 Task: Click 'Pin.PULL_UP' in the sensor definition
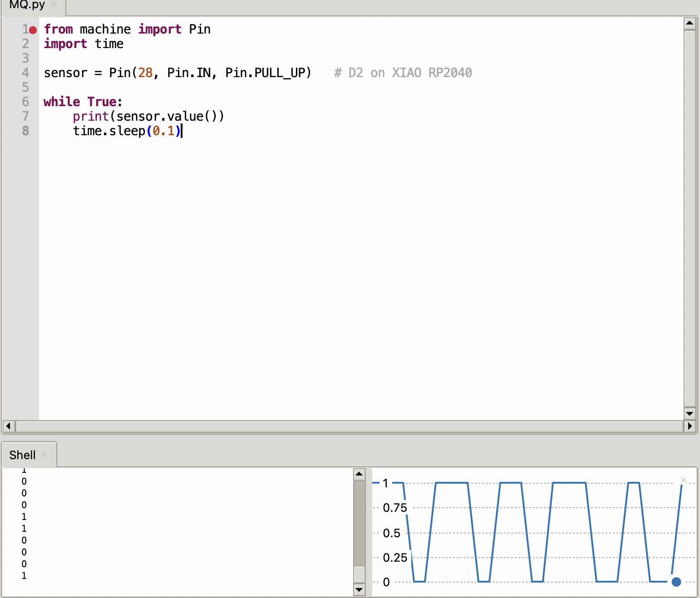(265, 73)
